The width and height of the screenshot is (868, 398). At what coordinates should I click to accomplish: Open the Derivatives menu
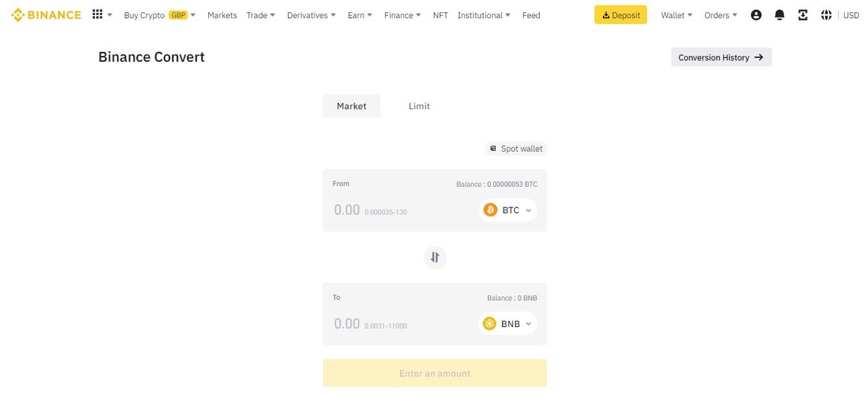(312, 15)
